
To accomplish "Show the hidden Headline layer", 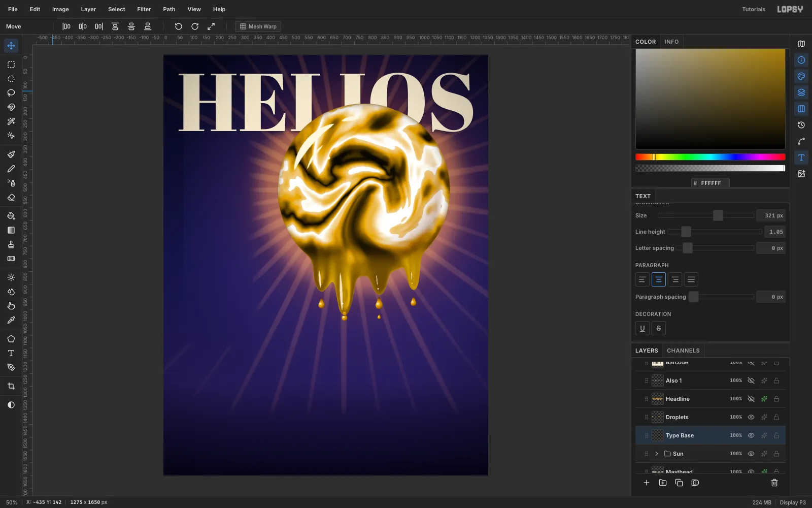I will (751, 399).
